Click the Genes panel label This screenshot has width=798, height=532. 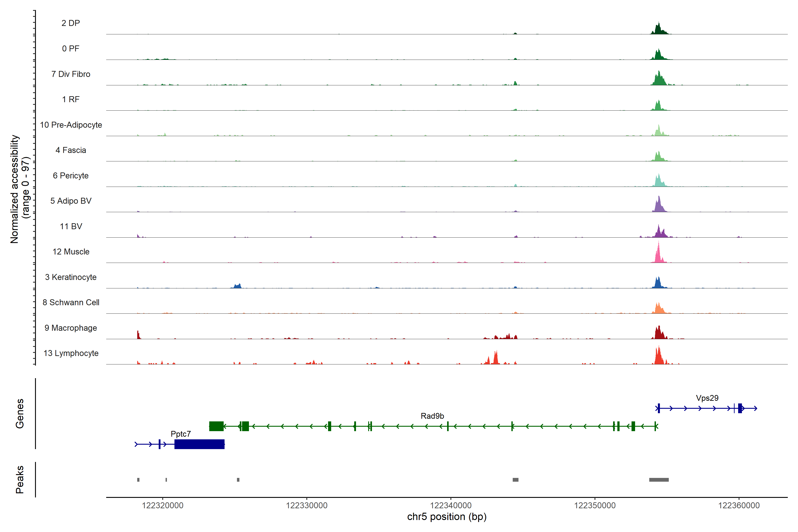coord(20,413)
